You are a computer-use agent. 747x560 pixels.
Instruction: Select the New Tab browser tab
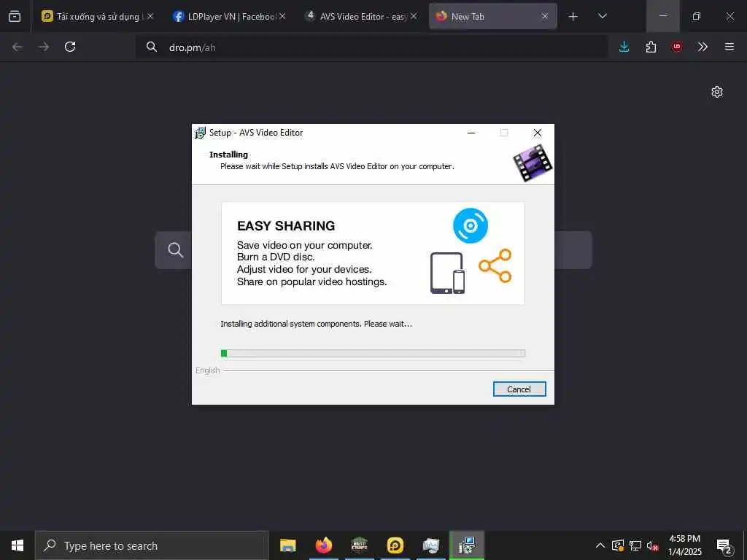coord(493,17)
